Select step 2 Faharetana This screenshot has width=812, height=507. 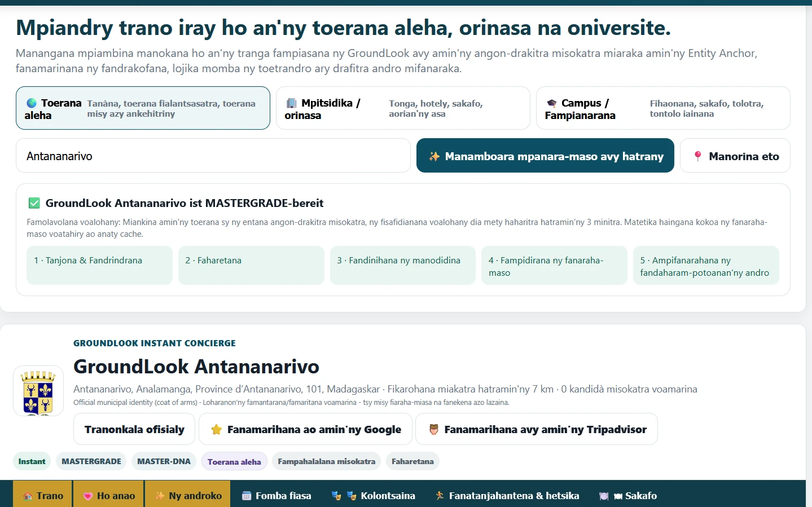[251, 265]
